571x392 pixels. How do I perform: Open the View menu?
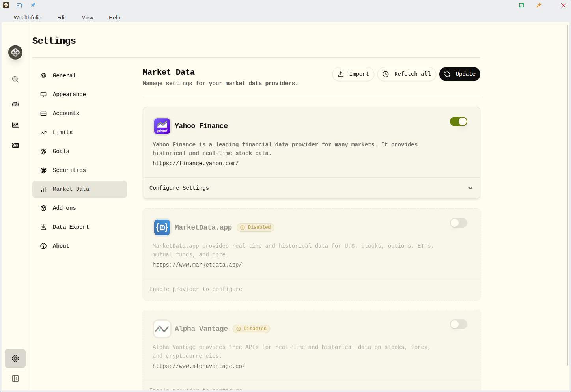[88, 17]
